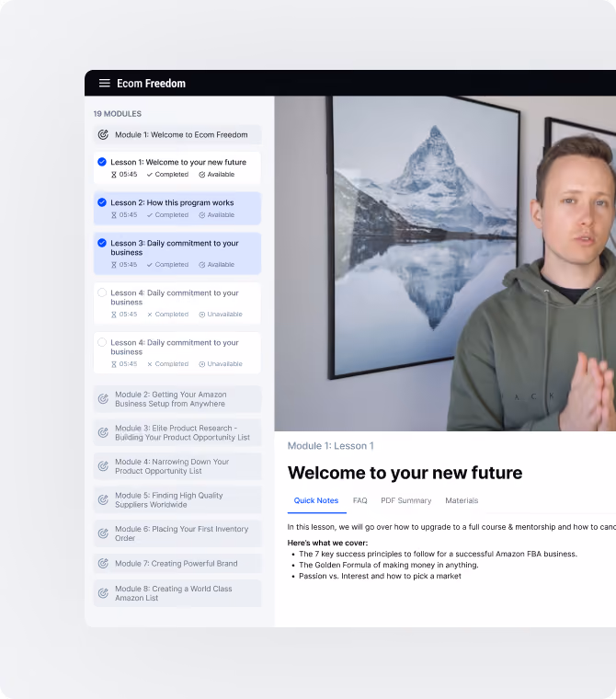The width and height of the screenshot is (616, 699).
Task: Expand Module 8: Creating a World Class title
Action: click(174, 593)
